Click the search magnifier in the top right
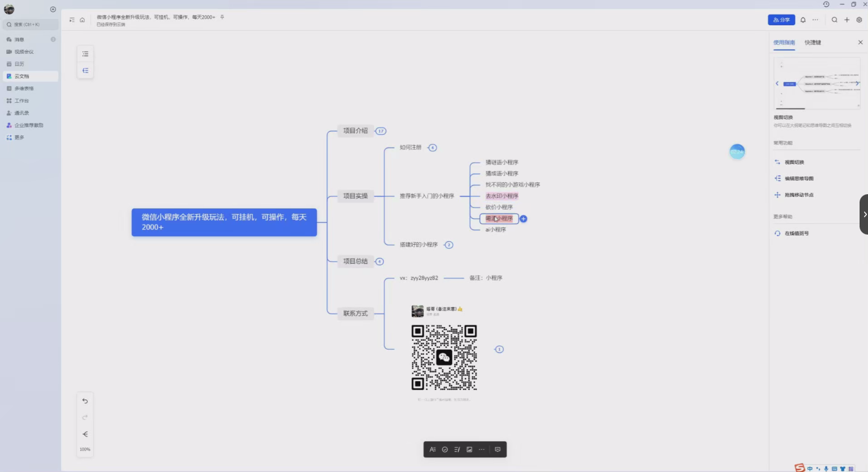Screen dimensions: 868x472 tap(834, 20)
